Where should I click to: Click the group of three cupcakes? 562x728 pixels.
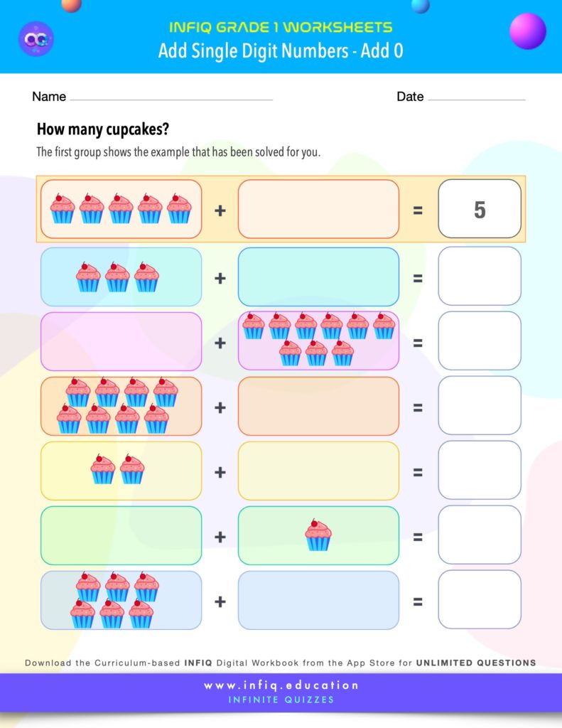(x=117, y=277)
